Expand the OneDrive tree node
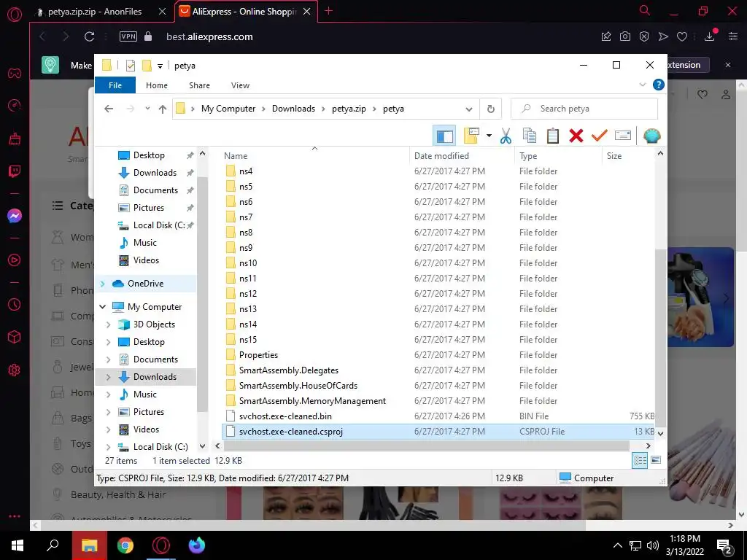Image resolution: width=747 pixels, height=560 pixels. click(102, 284)
